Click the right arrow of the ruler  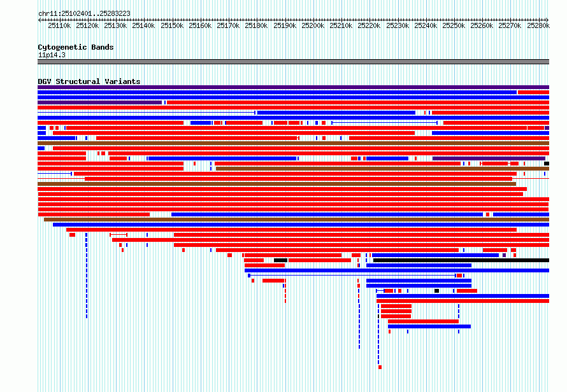[547, 20]
